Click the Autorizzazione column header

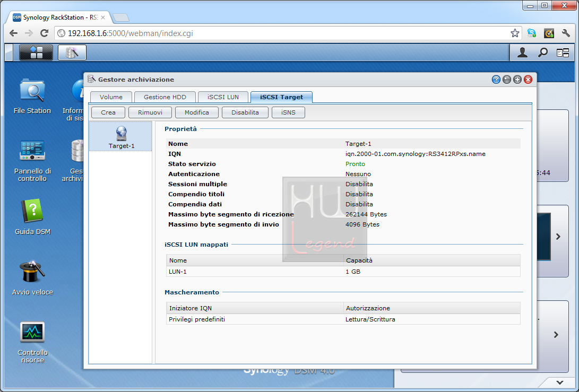pos(431,308)
